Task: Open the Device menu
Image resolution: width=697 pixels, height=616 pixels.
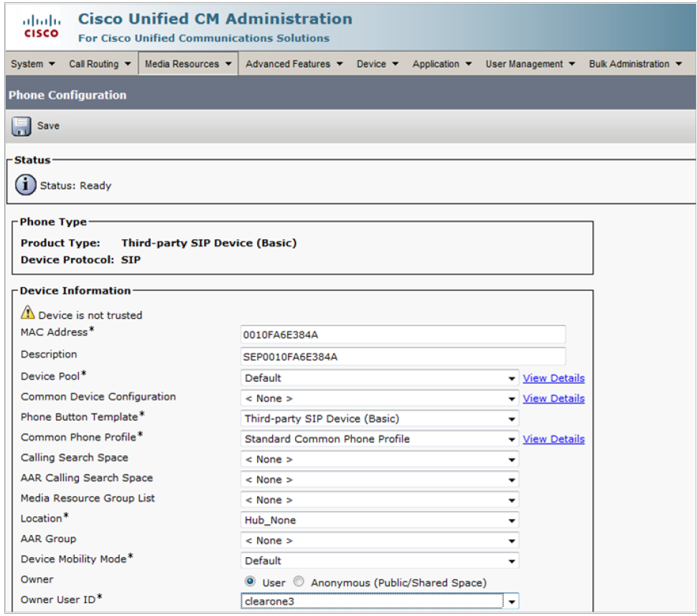Action: tap(378, 64)
